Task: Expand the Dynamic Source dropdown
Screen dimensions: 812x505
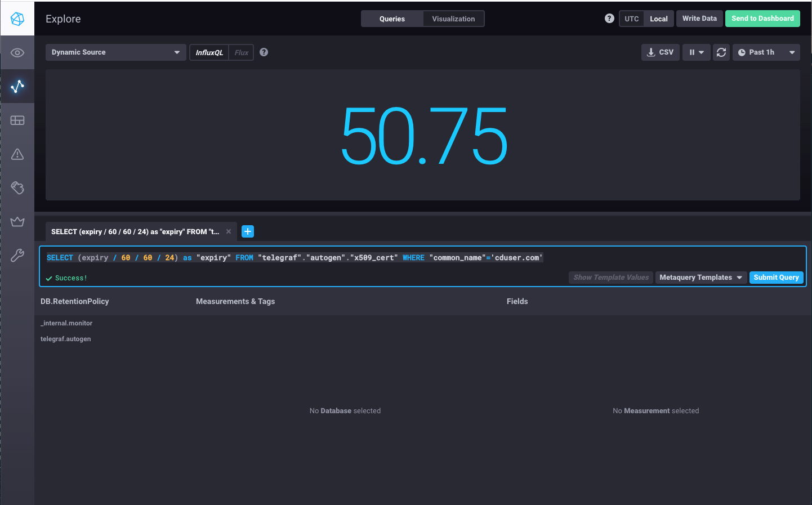Action: click(x=115, y=52)
